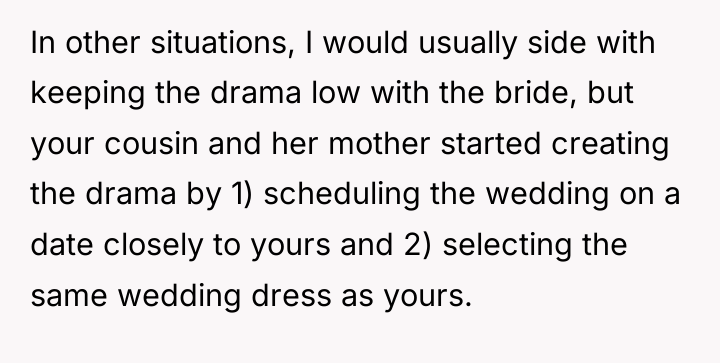Click the word "scheduling" in fourth line
This screenshot has width=720, height=363.
[342, 196]
